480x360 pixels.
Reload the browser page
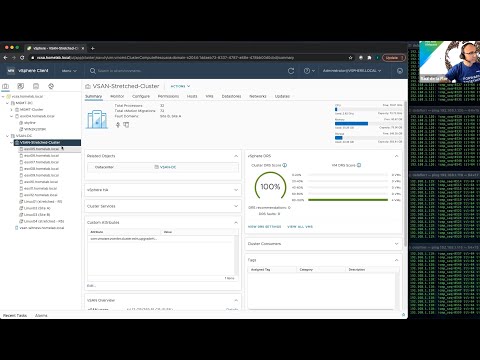(22, 58)
